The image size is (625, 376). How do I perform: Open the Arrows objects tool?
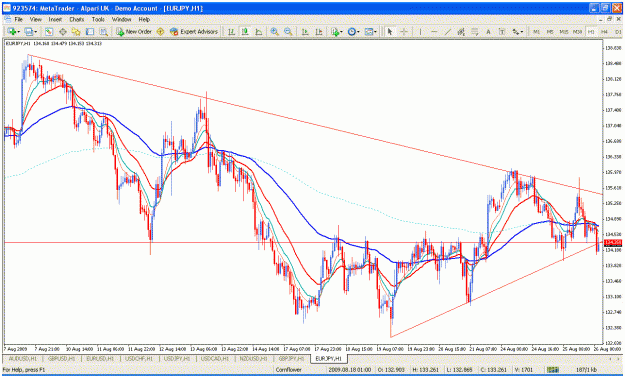[x=515, y=31]
